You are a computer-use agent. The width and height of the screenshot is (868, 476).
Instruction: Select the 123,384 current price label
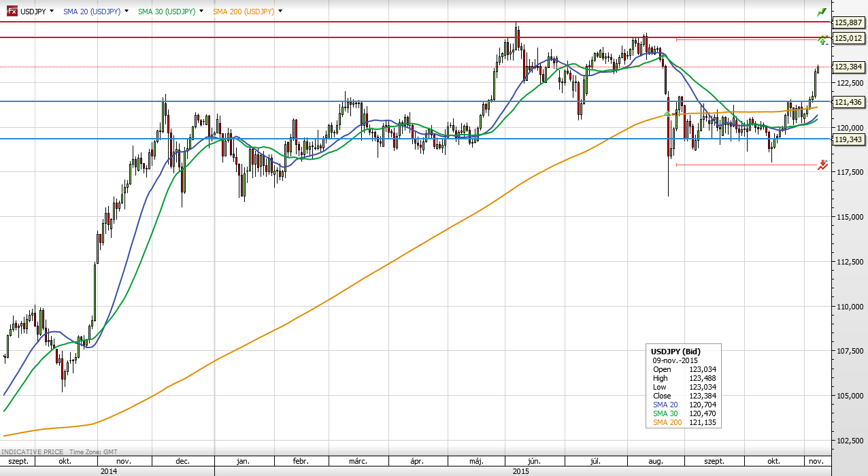pyautogui.click(x=848, y=67)
